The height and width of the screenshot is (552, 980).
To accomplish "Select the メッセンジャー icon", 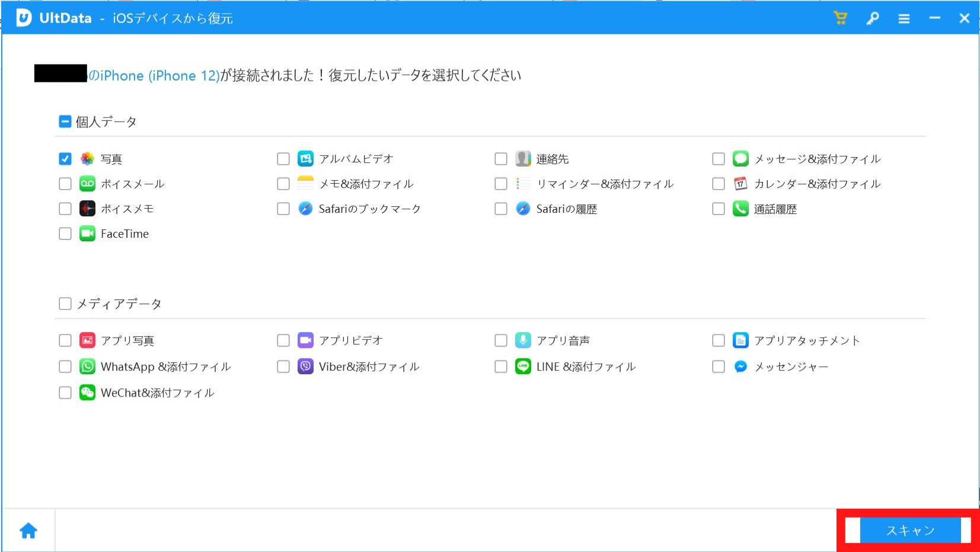I will click(740, 366).
